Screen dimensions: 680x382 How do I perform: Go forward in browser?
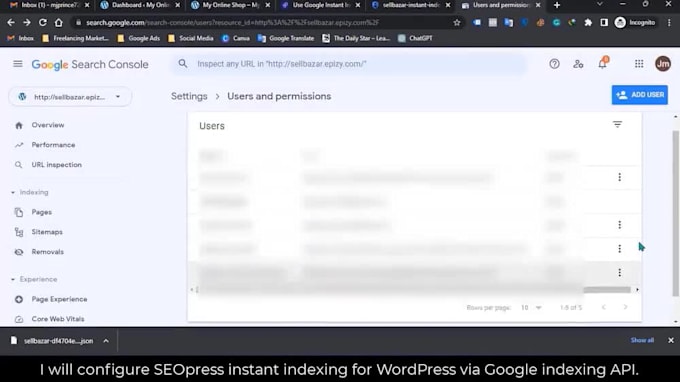pyautogui.click(x=26, y=23)
